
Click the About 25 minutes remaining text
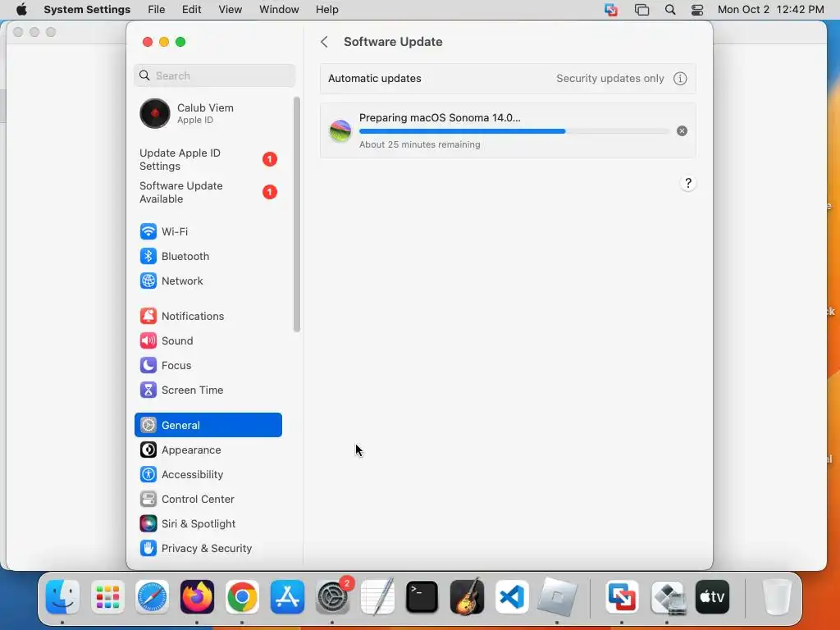pyautogui.click(x=419, y=144)
